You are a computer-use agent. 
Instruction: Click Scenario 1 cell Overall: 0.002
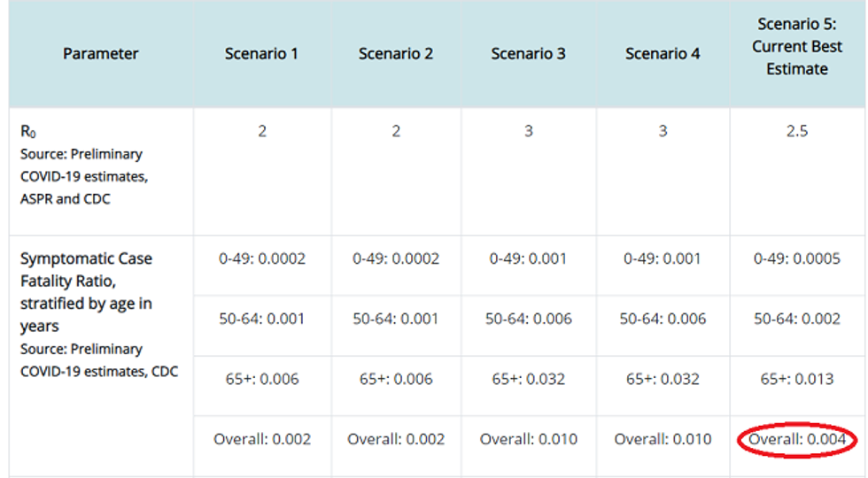262,439
